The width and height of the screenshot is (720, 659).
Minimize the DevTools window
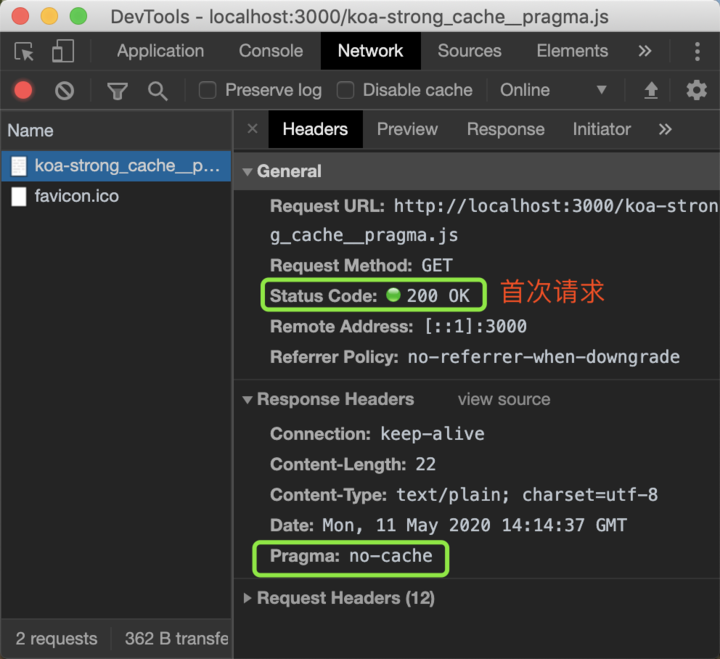(49, 16)
